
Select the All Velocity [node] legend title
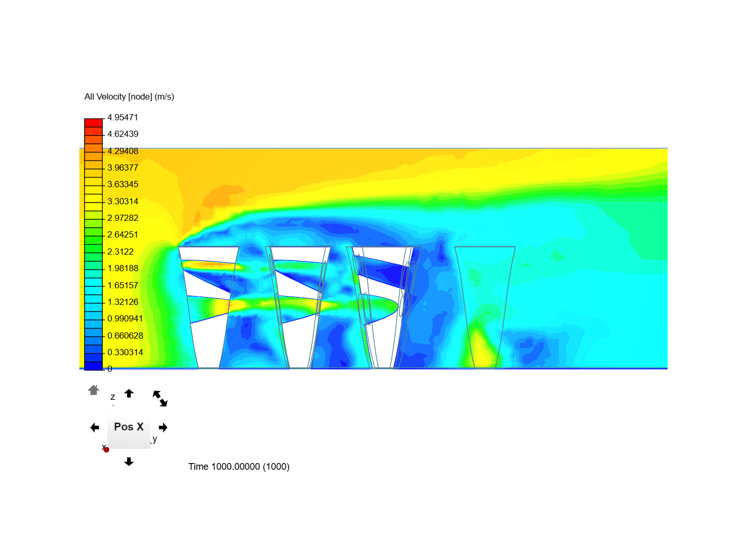point(129,97)
